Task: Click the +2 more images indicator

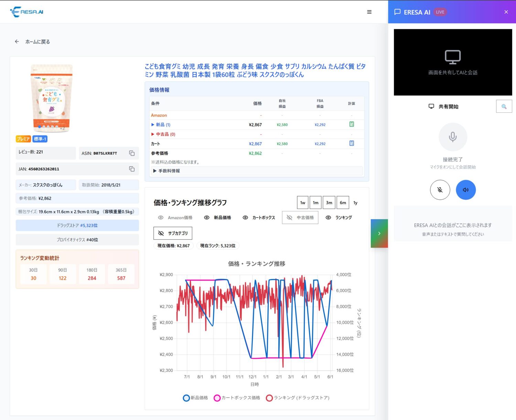Action: [x=62, y=128]
